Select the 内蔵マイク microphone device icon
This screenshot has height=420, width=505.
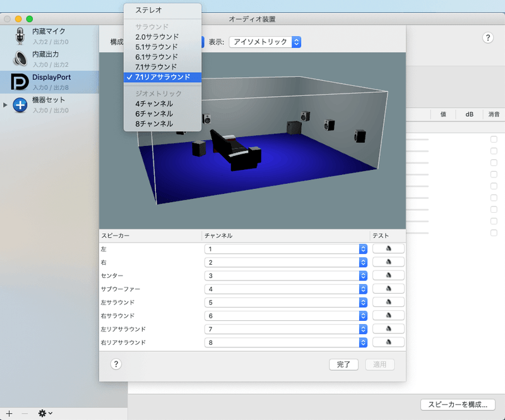pyautogui.click(x=20, y=36)
